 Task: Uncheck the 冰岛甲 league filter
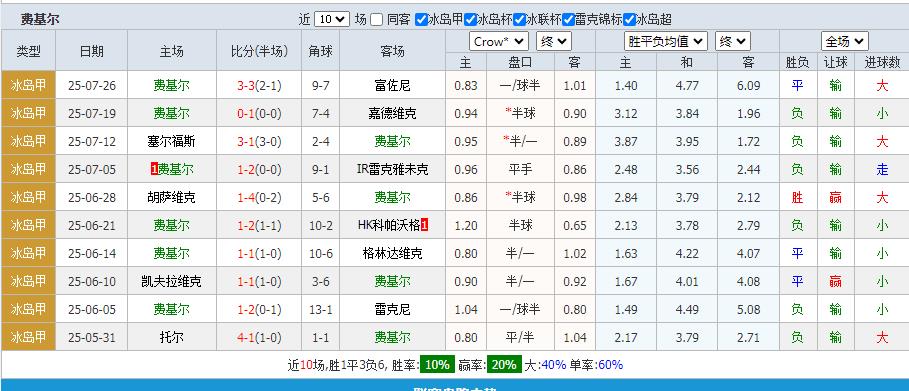click(x=421, y=20)
